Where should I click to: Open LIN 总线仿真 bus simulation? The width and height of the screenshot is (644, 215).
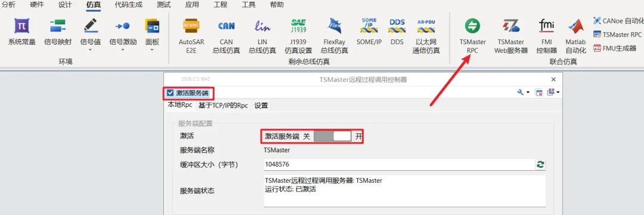click(x=262, y=36)
